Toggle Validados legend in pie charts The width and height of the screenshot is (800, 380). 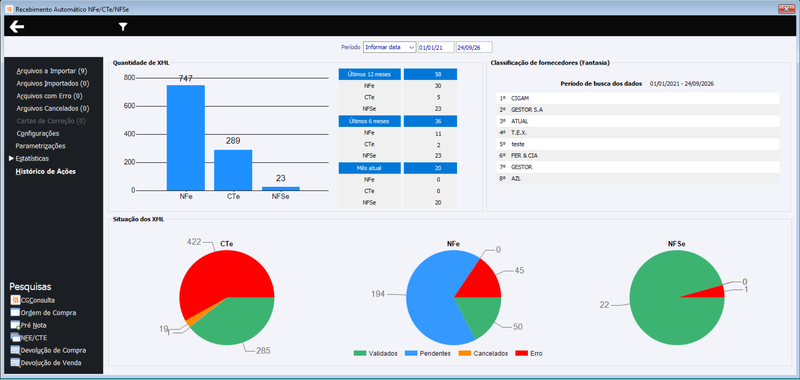[x=375, y=353]
